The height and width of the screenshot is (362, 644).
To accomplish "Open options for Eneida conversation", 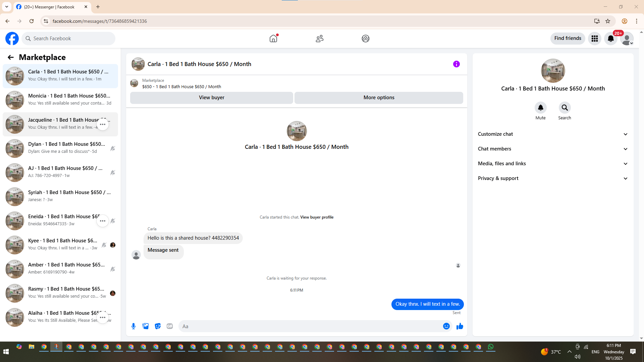I will click(x=103, y=221).
